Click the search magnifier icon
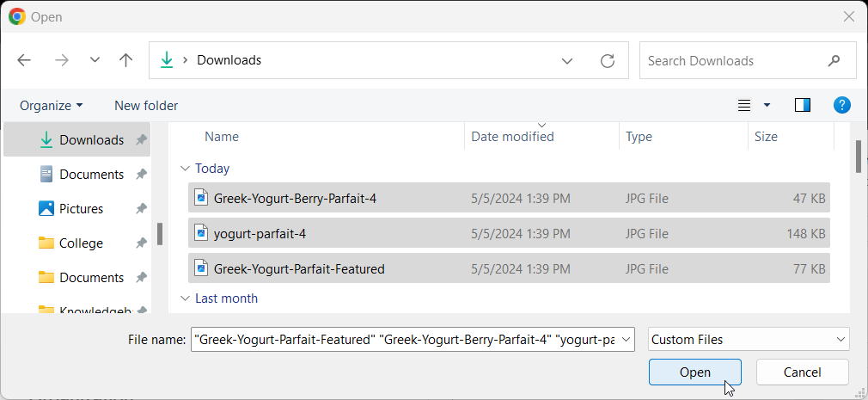Image resolution: width=868 pixels, height=400 pixels. pyautogui.click(x=833, y=60)
